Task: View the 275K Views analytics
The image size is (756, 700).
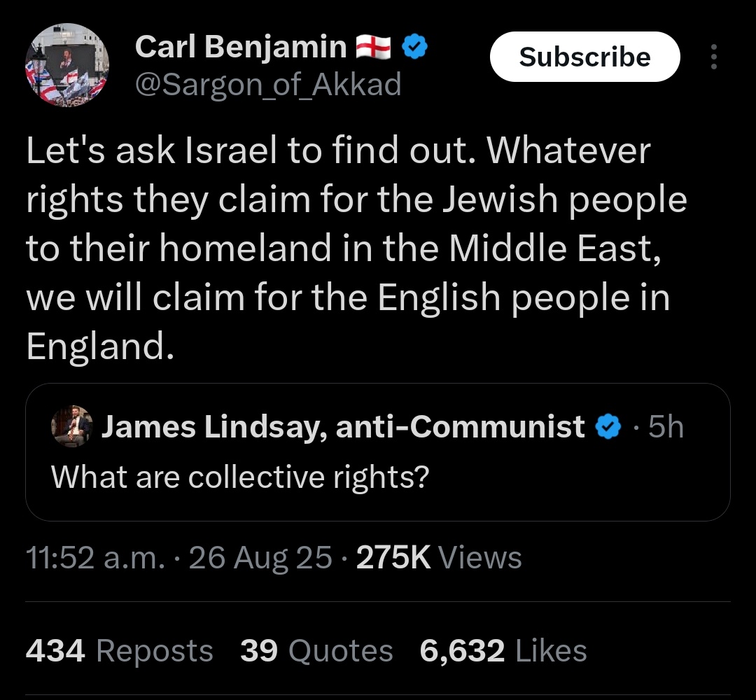Action: coord(439,558)
